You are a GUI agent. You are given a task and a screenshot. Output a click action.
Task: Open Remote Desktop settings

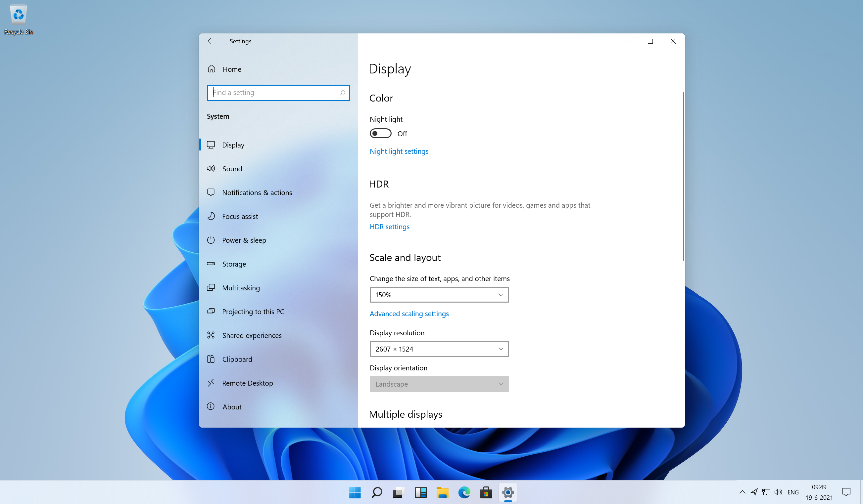click(x=247, y=383)
